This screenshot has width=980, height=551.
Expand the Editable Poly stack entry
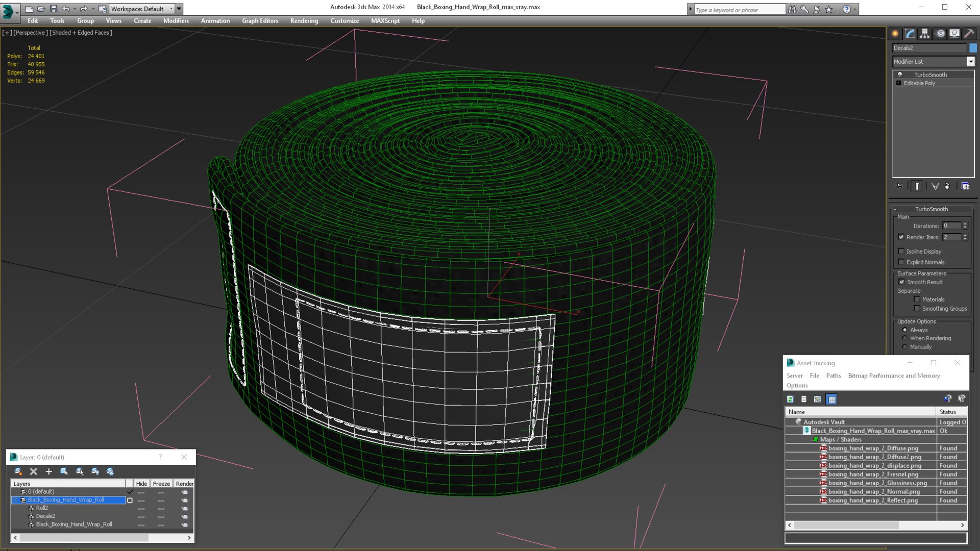(899, 83)
